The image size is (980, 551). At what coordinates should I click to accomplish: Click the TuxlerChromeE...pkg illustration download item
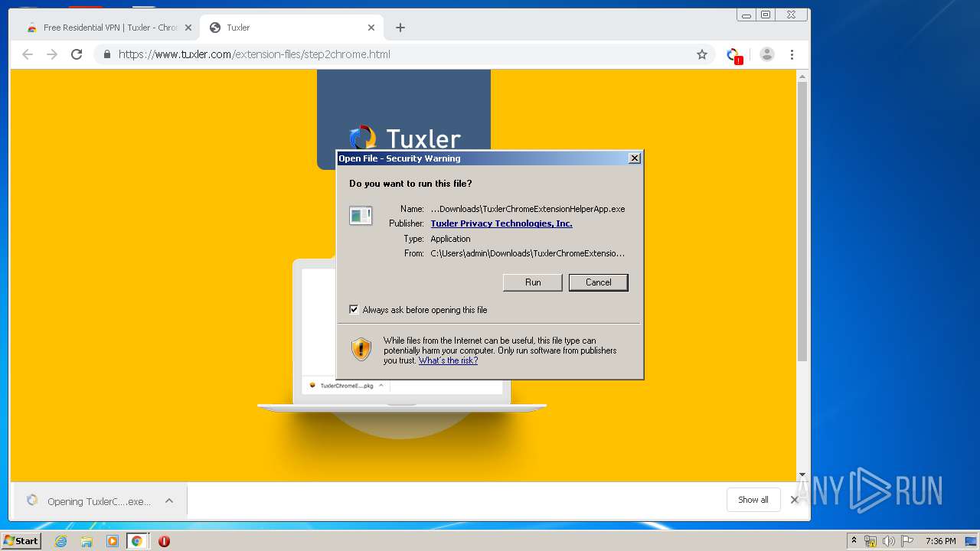coord(346,386)
